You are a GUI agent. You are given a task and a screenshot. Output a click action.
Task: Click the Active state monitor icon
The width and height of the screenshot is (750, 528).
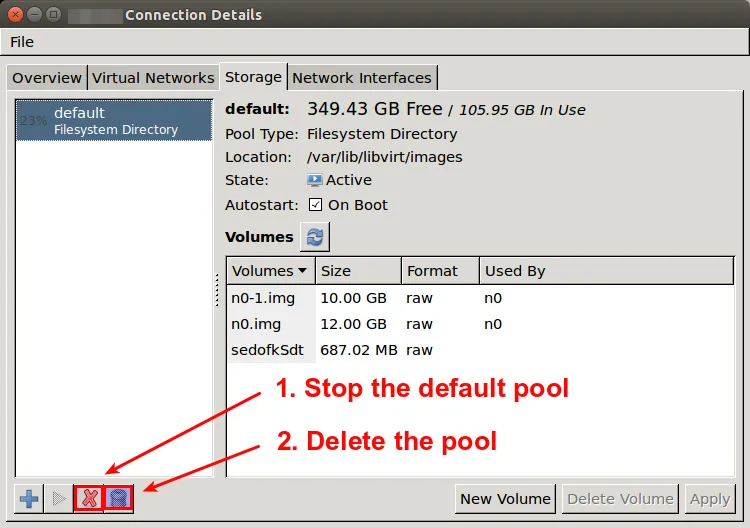click(314, 180)
